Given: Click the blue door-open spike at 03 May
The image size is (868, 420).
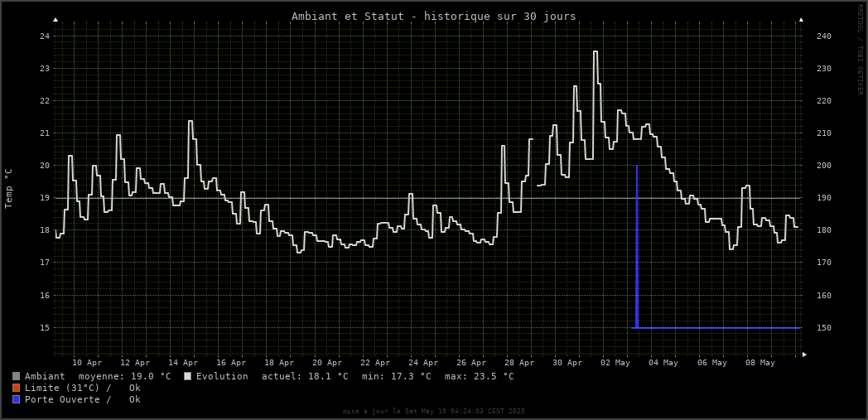Looking at the screenshot, I should 637,246.
